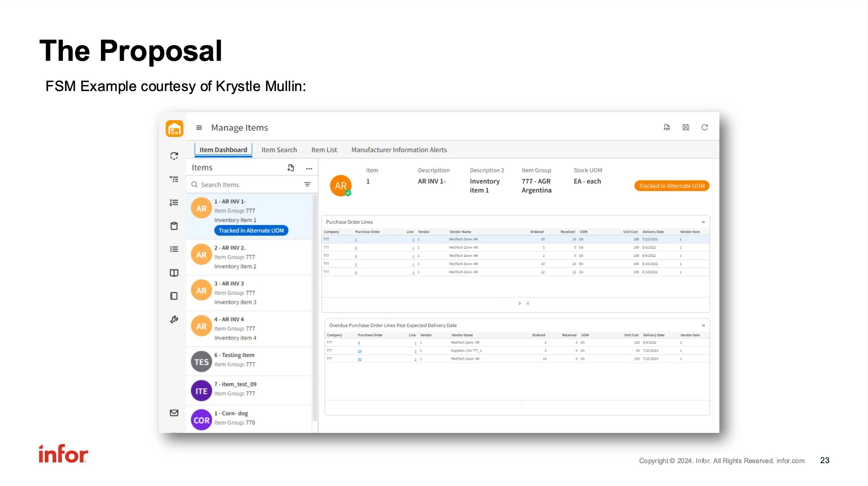Click the orange warehouse app icon

(174, 129)
